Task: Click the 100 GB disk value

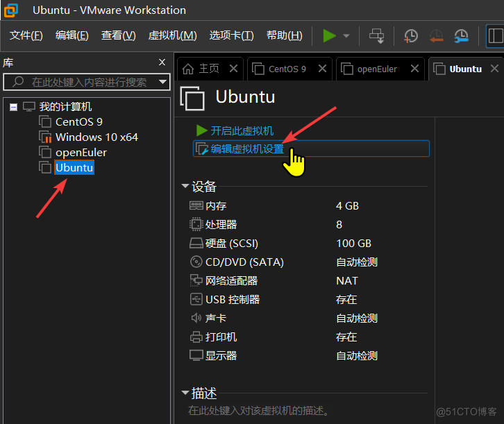Action: 353,244
